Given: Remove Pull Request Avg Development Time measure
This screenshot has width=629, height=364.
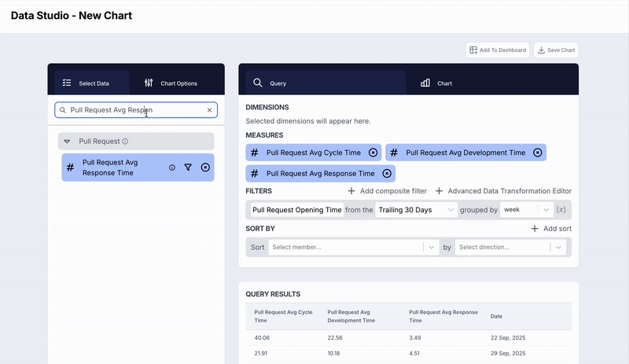Looking at the screenshot, I should click(x=538, y=153).
